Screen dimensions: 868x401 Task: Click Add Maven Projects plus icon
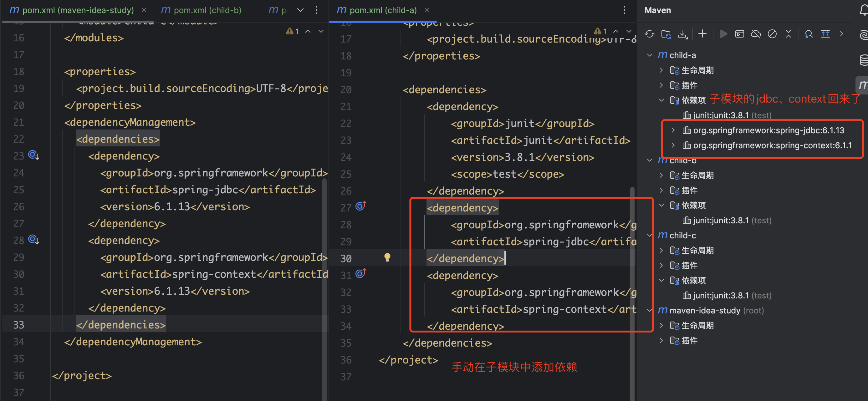click(x=702, y=34)
